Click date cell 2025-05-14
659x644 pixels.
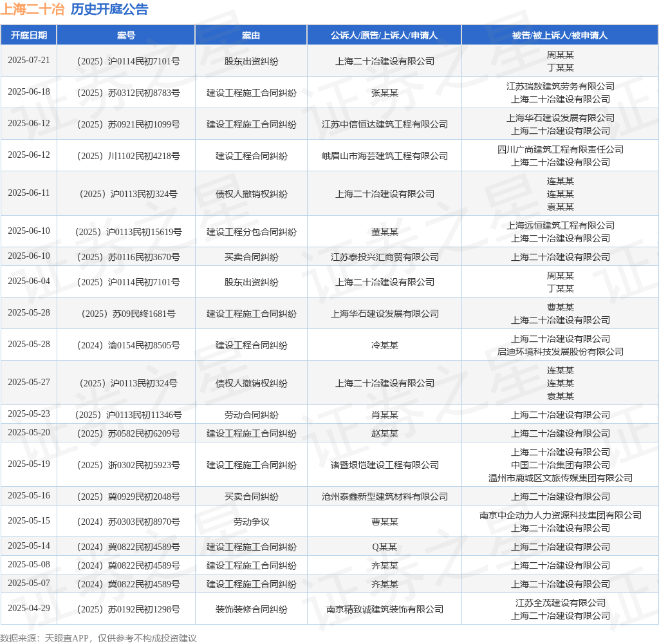28,545
